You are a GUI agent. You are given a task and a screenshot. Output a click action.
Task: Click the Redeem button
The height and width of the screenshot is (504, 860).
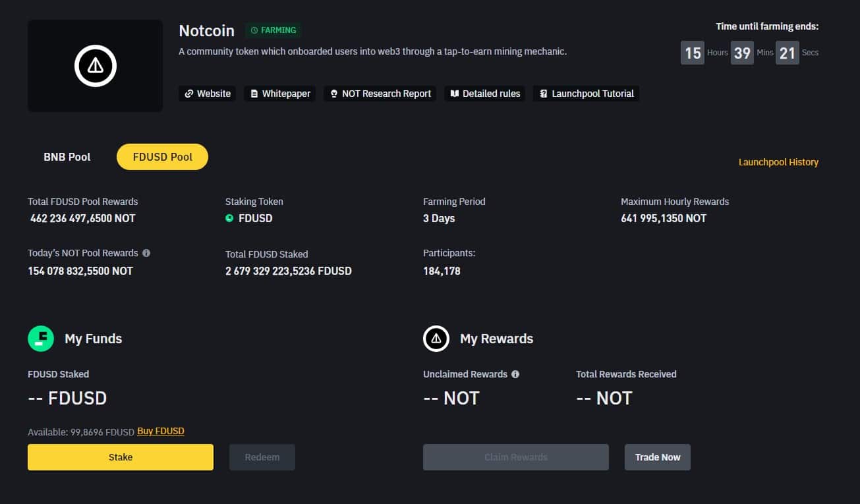click(x=262, y=457)
